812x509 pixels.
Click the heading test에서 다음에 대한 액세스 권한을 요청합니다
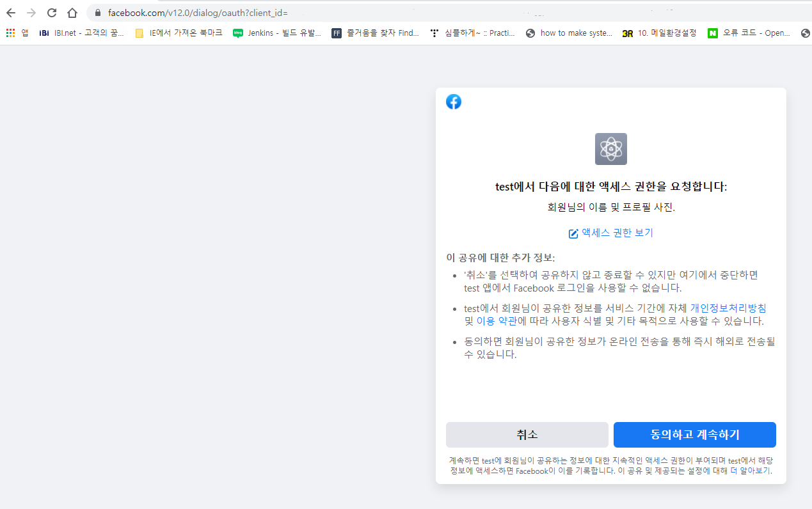[611, 187]
